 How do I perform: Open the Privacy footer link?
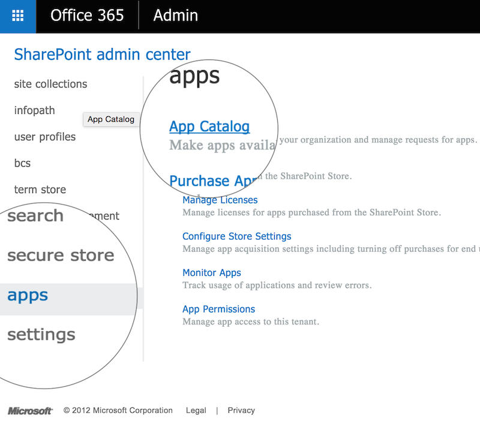coord(241,410)
